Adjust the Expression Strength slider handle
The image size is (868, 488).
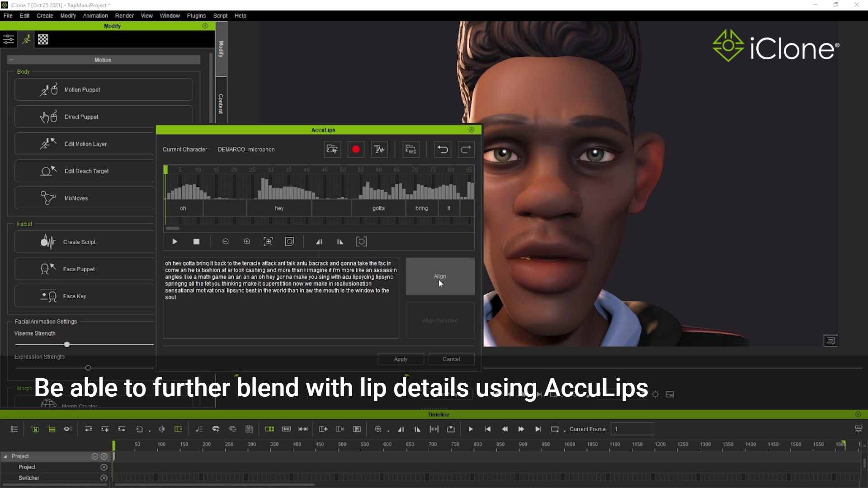coord(88,368)
